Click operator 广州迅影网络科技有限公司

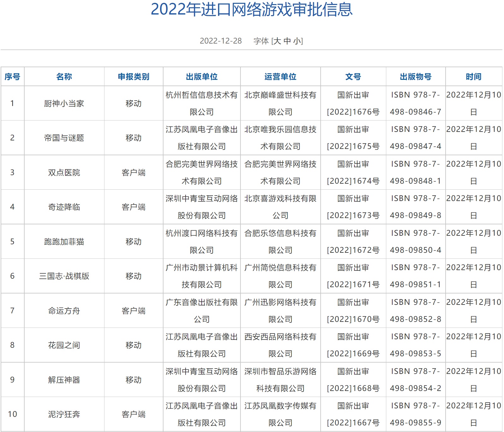point(281,311)
